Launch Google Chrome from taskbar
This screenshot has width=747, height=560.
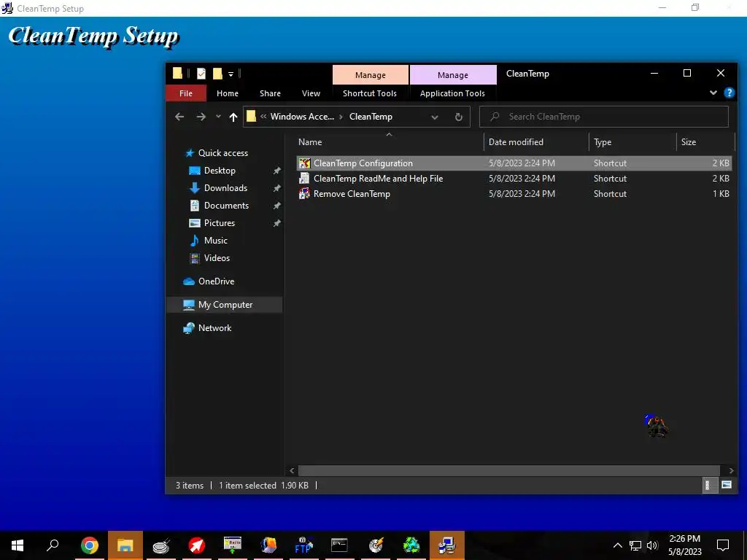90,545
